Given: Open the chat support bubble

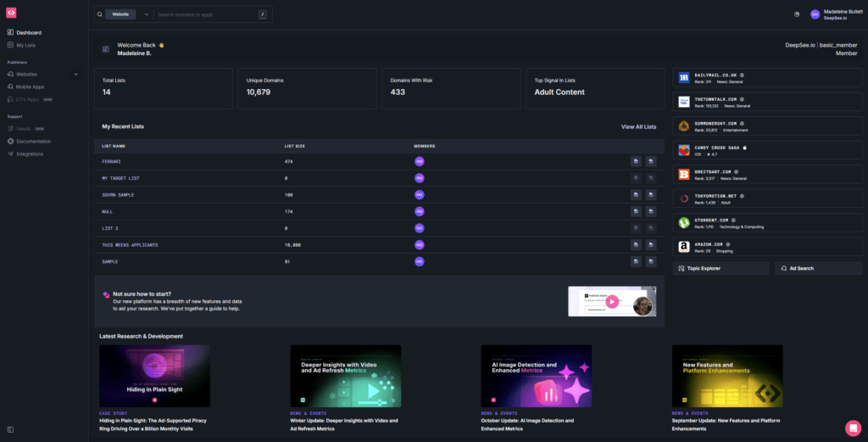Looking at the screenshot, I should pos(853,428).
